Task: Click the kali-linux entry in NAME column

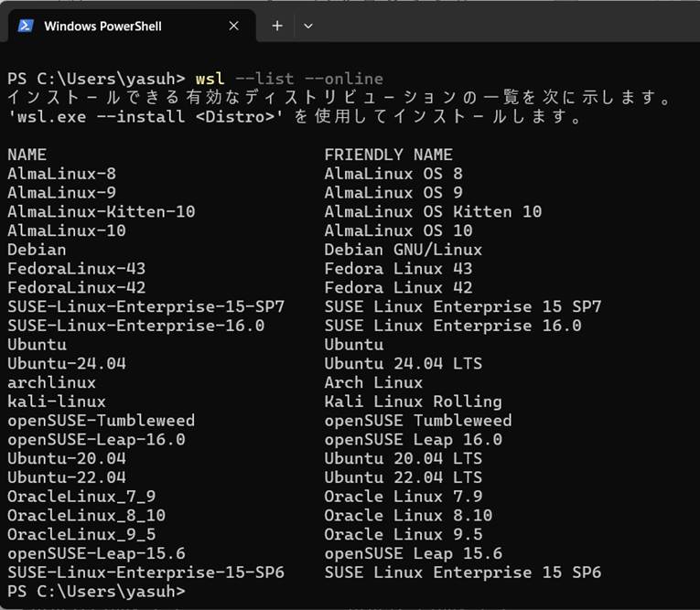Action: (x=56, y=401)
